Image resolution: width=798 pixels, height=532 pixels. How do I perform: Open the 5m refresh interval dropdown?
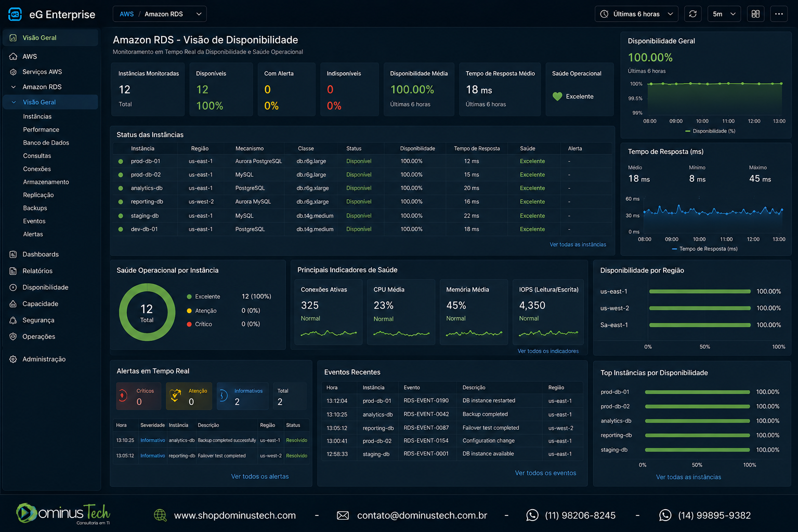pyautogui.click(x=724, y=14)
